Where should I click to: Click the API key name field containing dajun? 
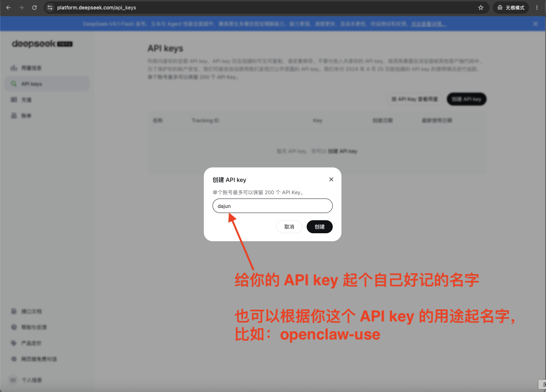(x=273, y=206)
